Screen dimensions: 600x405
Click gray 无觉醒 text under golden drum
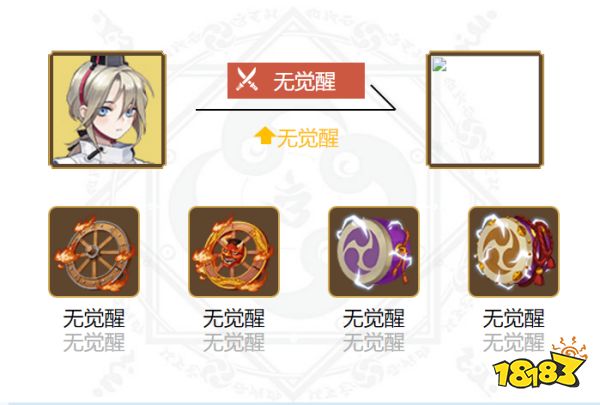point(514,342)
